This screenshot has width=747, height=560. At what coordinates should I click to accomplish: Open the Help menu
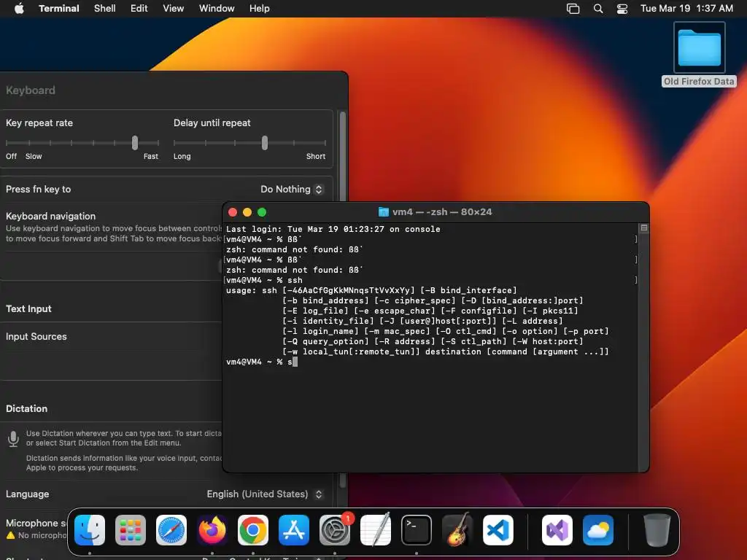(260, 8)
